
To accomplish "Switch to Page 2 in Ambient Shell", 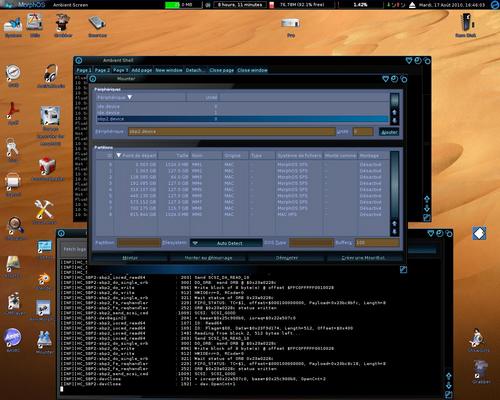I will coord(102,70).
